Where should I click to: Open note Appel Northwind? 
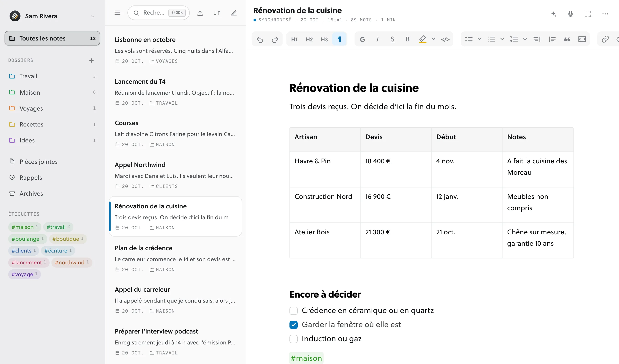click(x=175, y=175)
